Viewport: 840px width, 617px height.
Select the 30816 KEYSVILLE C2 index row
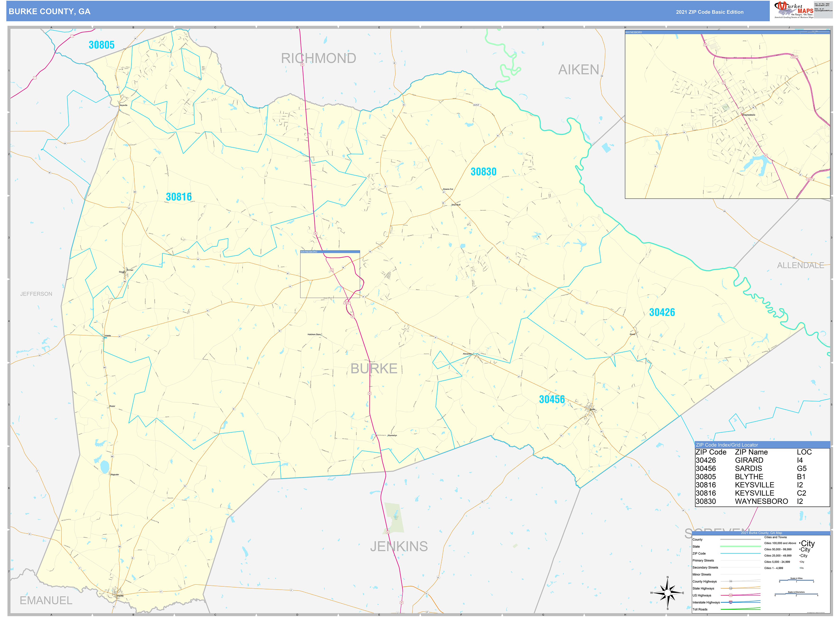[762, 493]
